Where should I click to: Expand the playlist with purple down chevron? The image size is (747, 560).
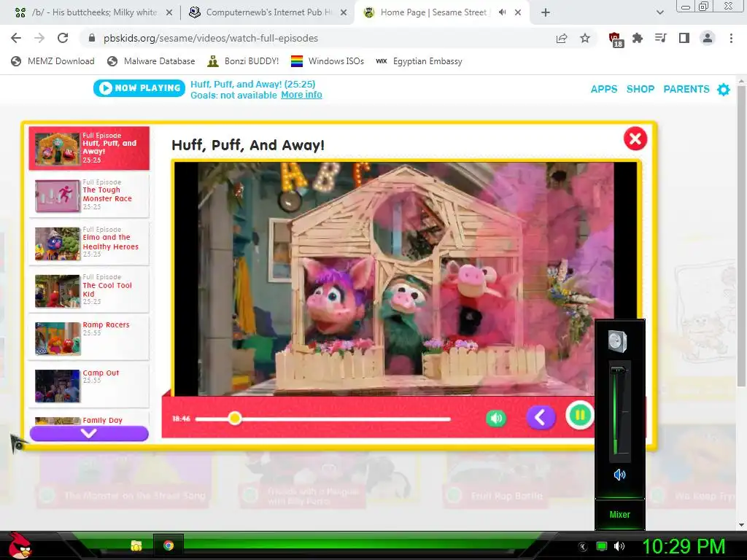89,433
